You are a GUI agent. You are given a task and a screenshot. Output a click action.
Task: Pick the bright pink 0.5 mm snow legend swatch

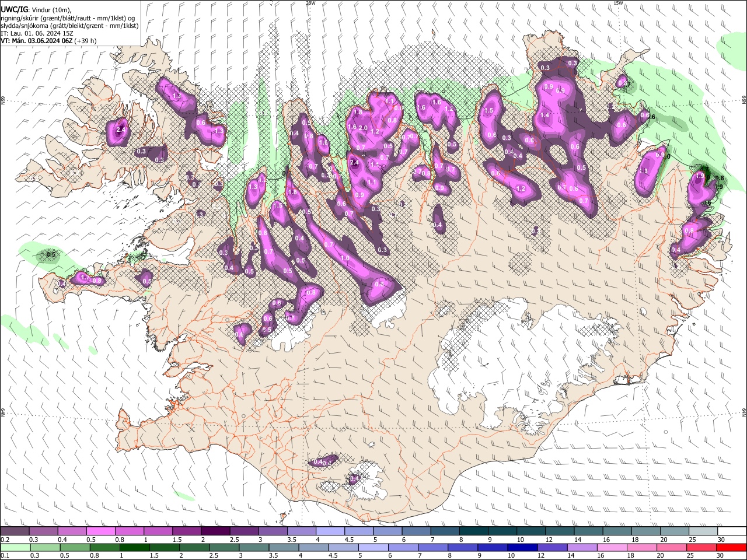100,531
